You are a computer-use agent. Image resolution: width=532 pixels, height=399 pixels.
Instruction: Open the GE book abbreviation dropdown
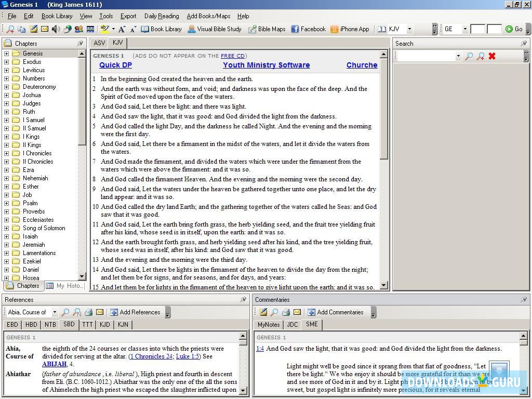point(465,29)
